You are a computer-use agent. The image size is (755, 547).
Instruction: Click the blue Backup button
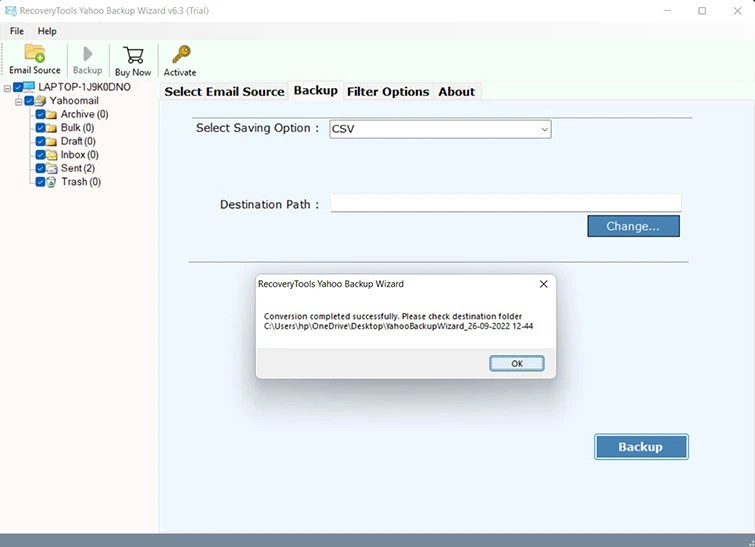(x=641, y=447)
